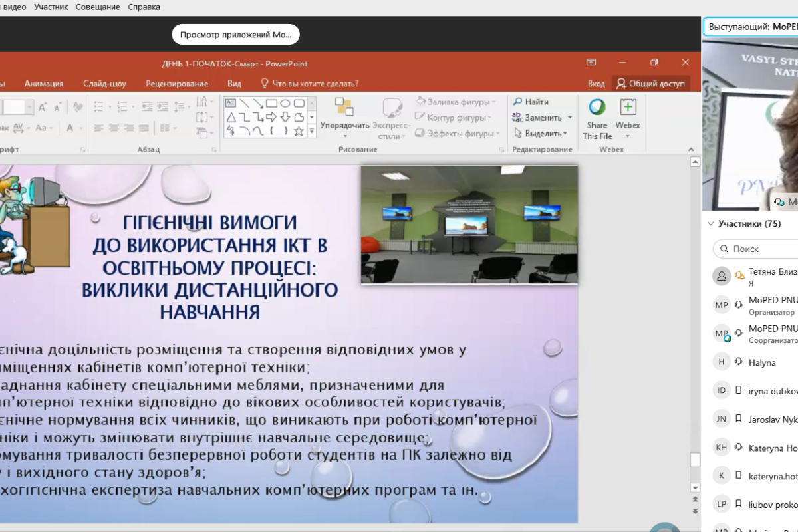Click the participants Поиск search field

758,249
